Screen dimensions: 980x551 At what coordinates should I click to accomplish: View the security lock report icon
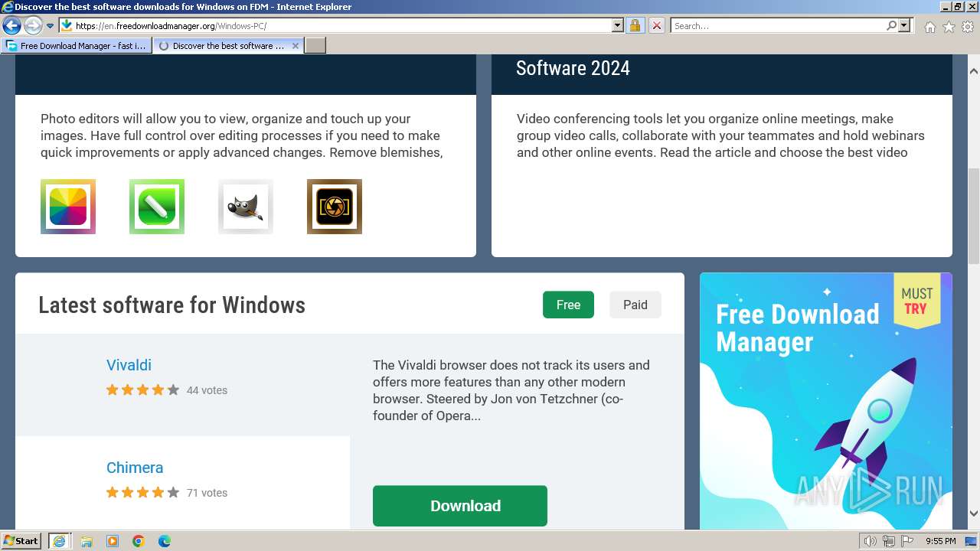pos(635,25)
